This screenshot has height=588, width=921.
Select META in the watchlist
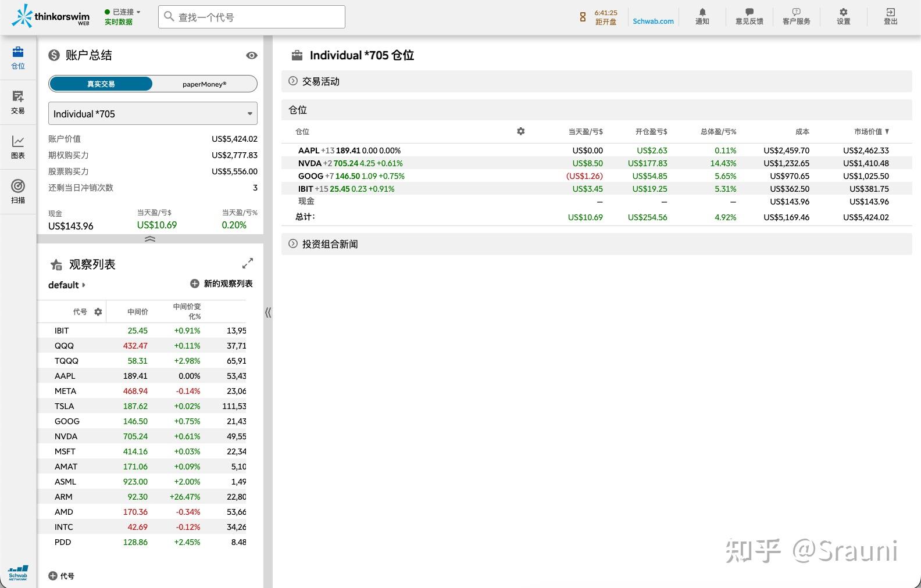(x=142, y=391)
